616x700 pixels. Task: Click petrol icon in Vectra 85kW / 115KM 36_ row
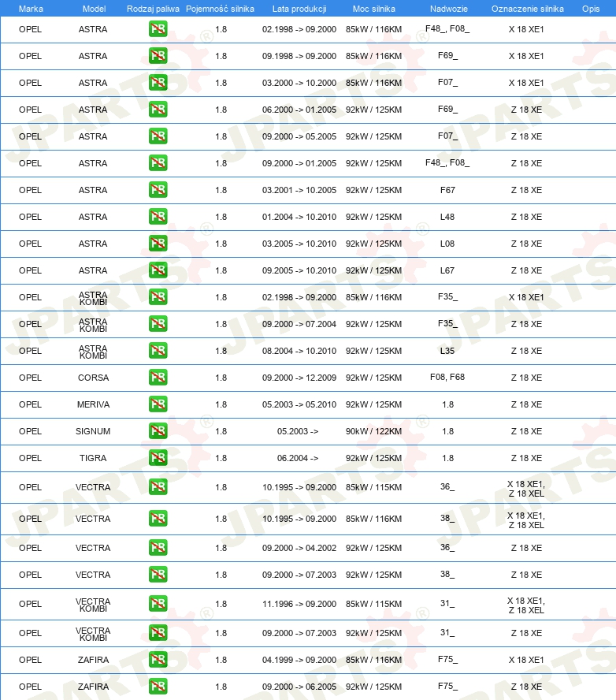[x=158, y=486]
